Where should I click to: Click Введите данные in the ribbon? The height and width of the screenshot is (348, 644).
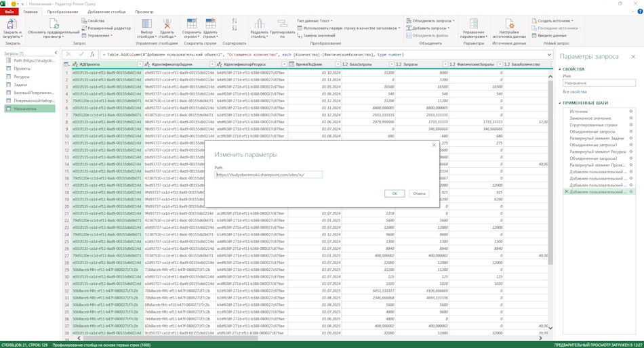(549, 36)
